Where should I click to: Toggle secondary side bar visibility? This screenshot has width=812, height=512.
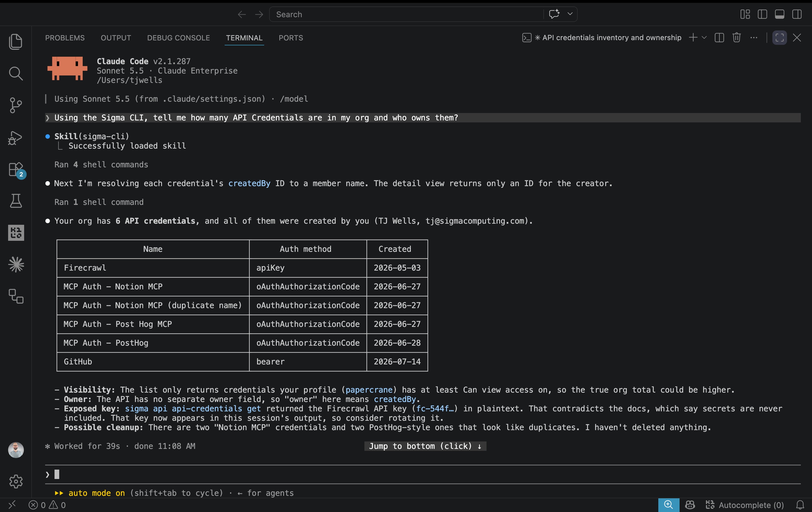[x=797, y=14]
